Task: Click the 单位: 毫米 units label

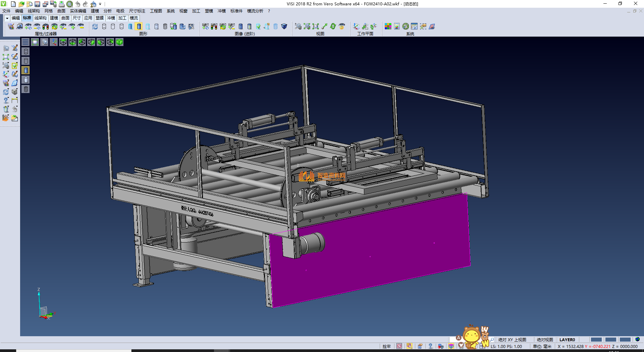Action: click(542, 346)
